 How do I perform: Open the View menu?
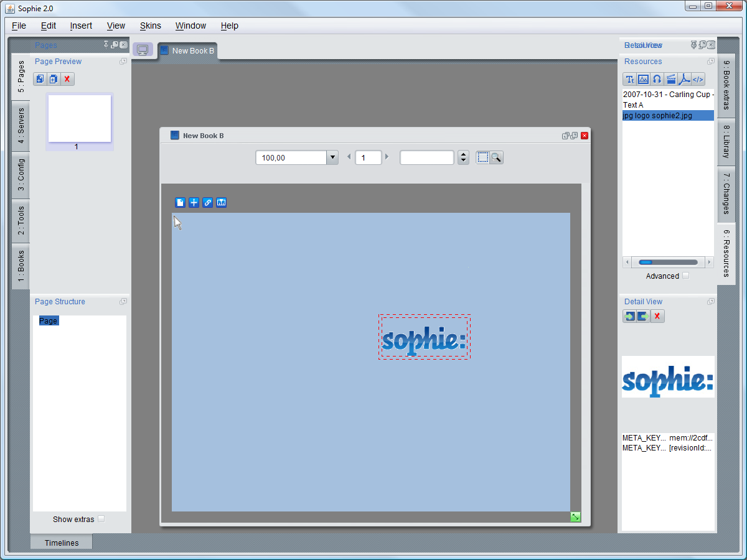[x=116, y=26]
